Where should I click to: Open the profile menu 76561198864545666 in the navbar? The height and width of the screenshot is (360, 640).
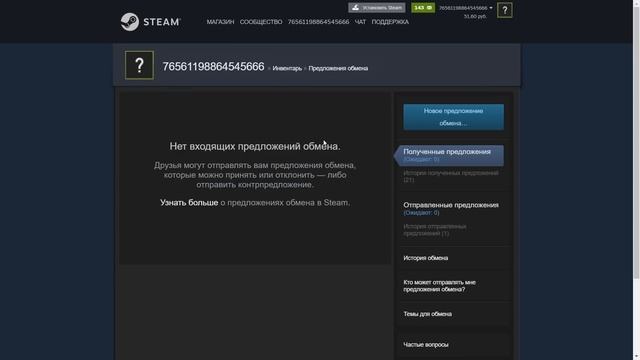tap(318, 22)
